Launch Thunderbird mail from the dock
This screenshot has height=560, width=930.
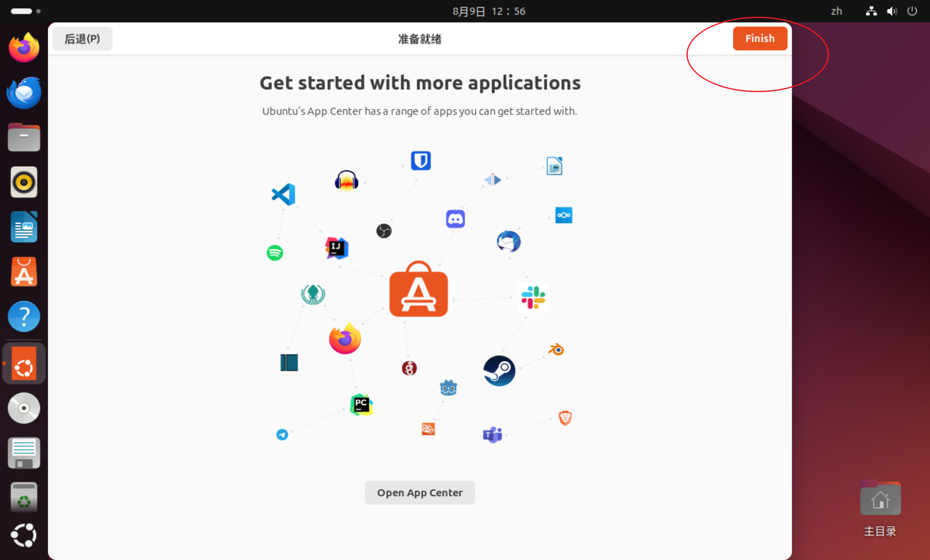click(24, 92)
